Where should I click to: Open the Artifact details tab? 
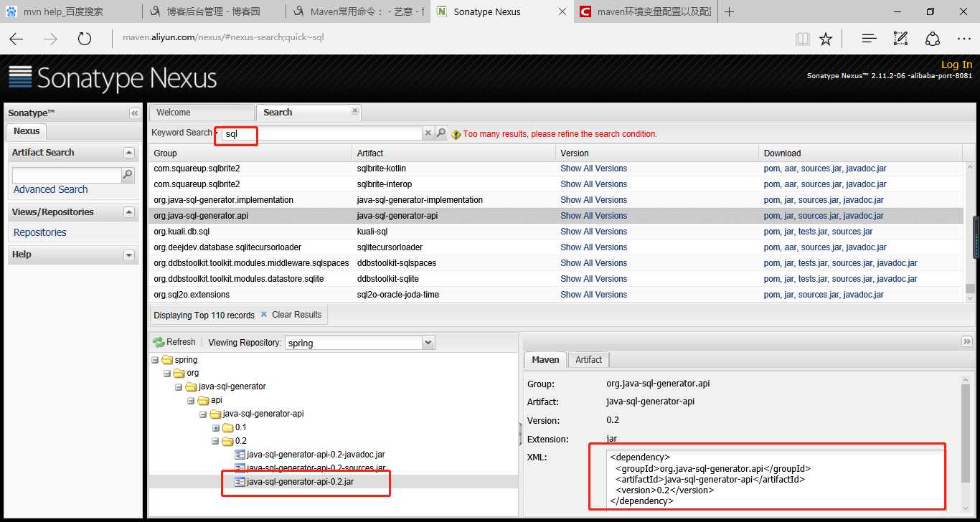tap(589, 359)
